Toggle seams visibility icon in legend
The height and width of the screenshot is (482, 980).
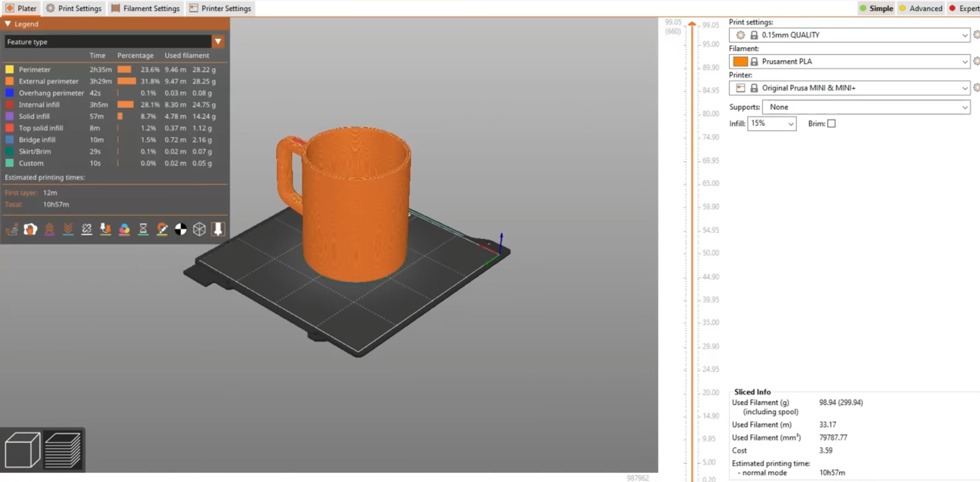[x=87, y=230]
